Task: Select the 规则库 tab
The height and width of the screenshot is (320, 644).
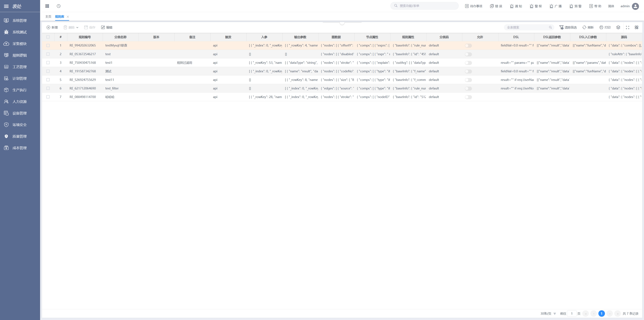Action: tap(59, 17)
